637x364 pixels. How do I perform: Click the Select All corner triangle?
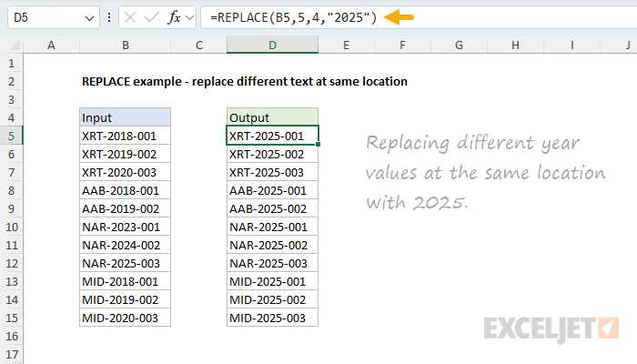(15, 45)
